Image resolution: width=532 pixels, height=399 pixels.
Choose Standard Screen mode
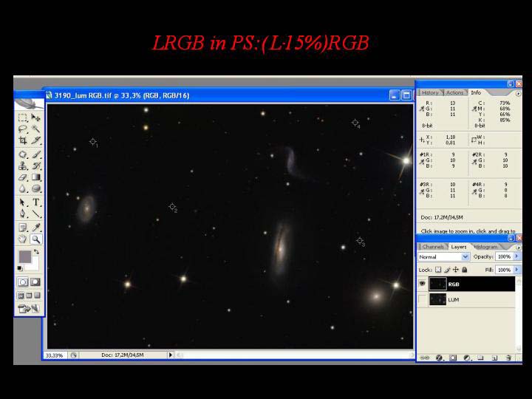[x=21, y=295]
